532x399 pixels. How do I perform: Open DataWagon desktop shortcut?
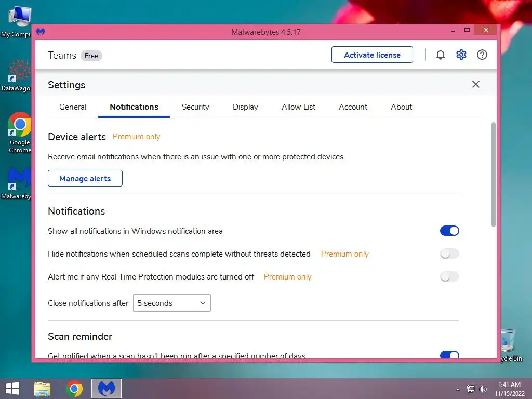[16, 75]
